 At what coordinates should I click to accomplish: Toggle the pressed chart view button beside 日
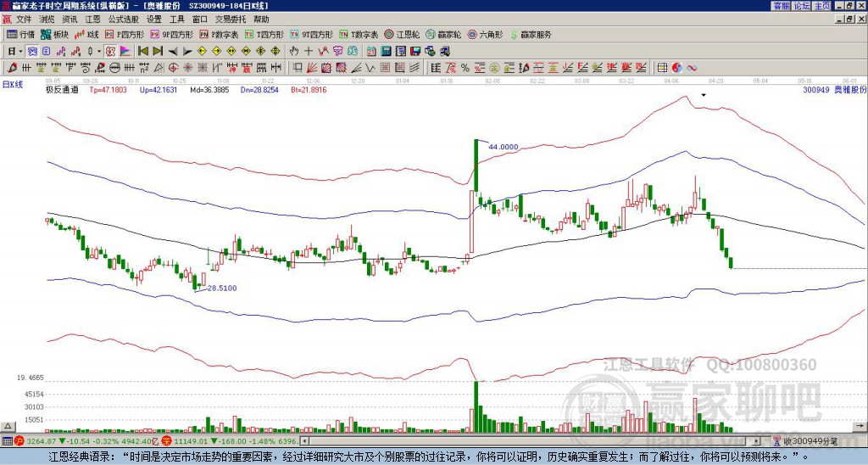(33, 52)
